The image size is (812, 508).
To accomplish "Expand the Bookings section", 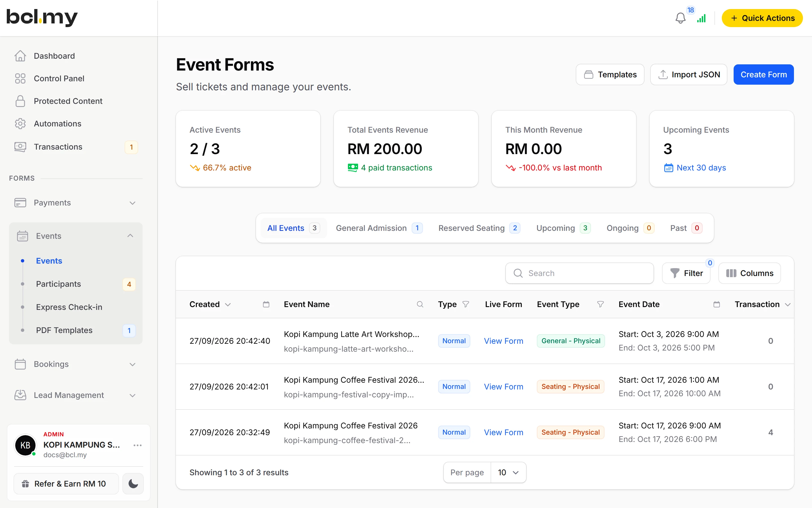I will 133,364.
